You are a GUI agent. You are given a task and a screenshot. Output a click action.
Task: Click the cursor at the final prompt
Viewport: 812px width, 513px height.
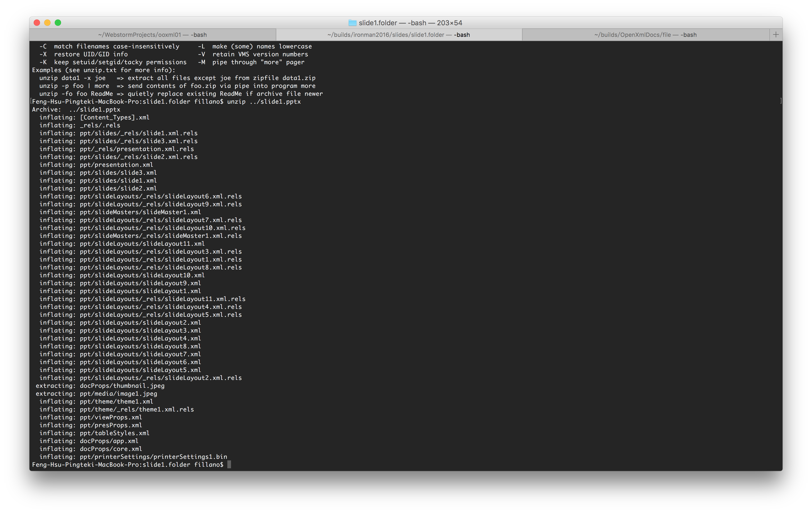(x=229, y=465)
